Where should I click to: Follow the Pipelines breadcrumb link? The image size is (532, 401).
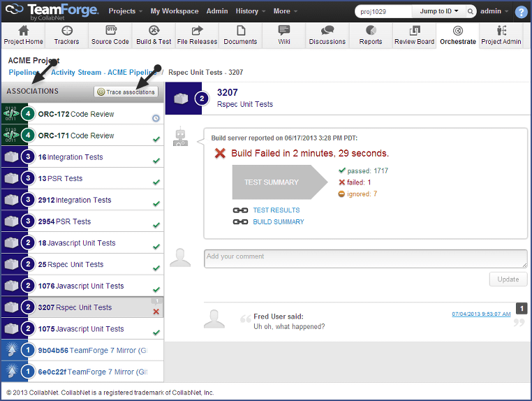[24, 73]
